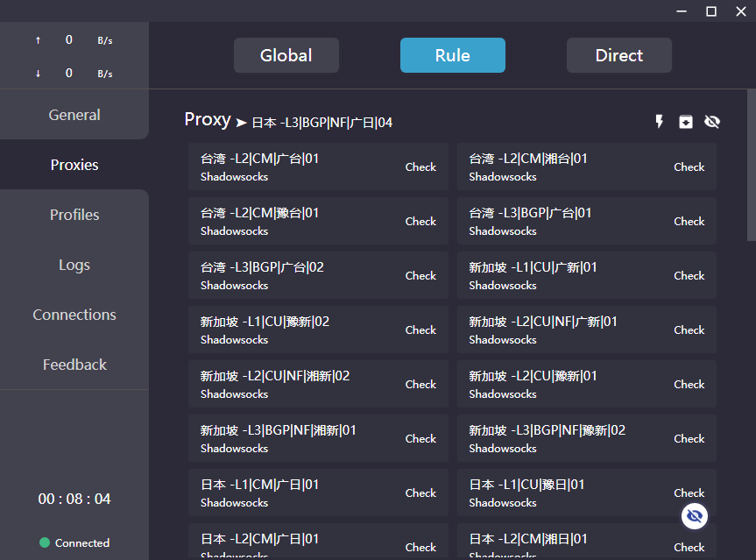Check latency for 台湾 -L2|CM|广台|01

[x=420, y=167]
